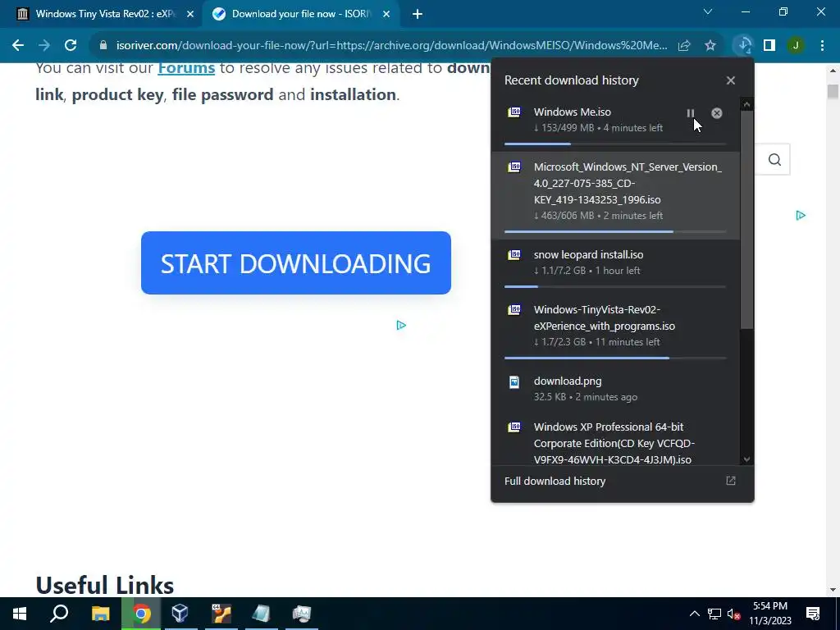Click the NT Server iso file icon
The width and height of the screenshot is (840, 630).
tap(514, 167)
